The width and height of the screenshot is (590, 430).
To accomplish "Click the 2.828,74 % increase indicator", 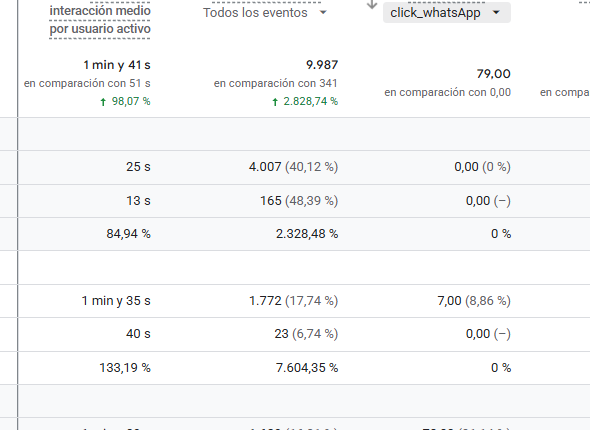I will (x=305, y=101).
